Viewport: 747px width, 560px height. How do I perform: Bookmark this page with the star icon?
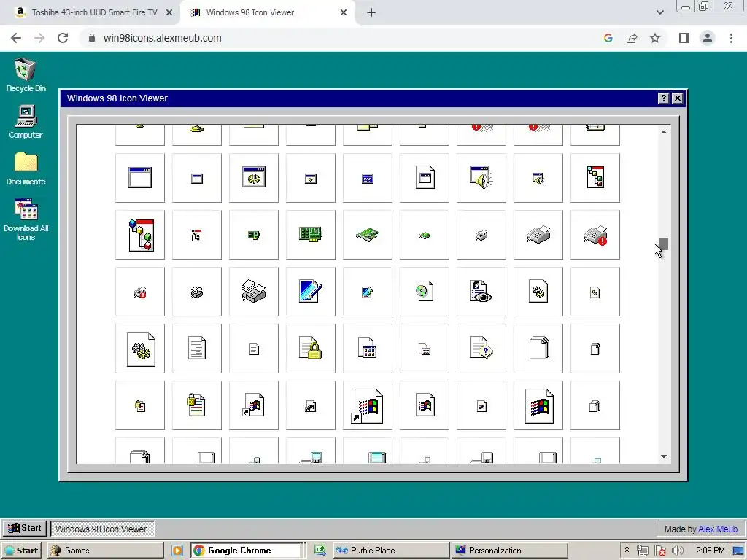[x=655, y=38]
